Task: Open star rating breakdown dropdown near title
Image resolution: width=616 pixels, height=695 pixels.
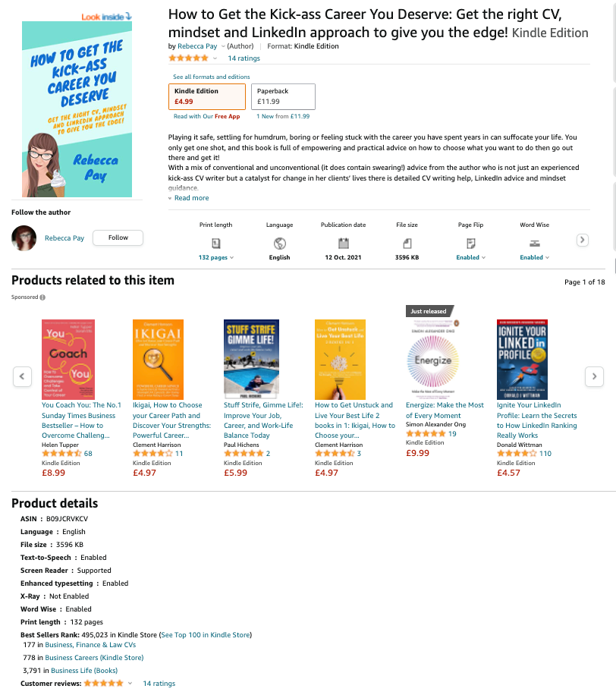Action: tap(215, 58)
